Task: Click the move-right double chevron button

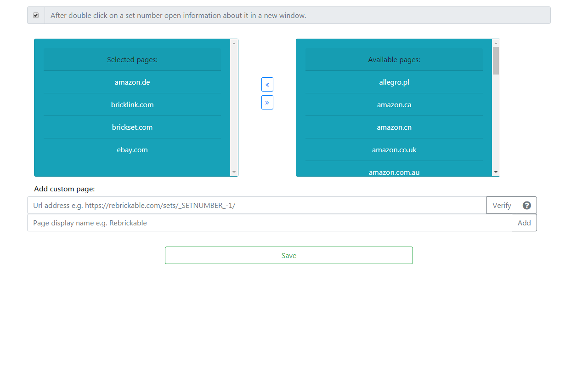Action: 267,102
